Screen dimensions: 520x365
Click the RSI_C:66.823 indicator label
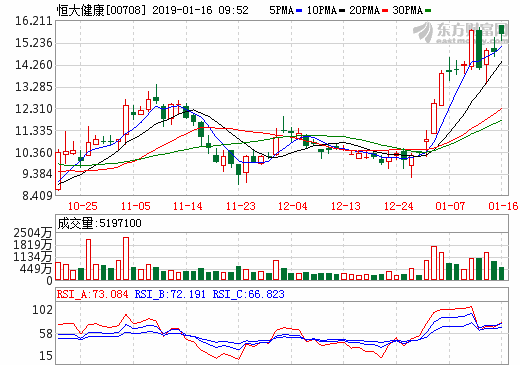click(x=248, y=294)
